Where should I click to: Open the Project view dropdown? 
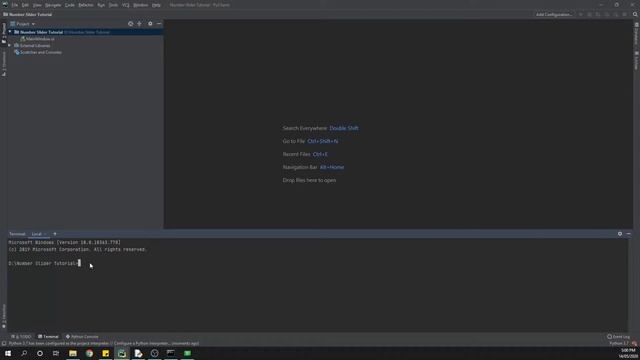click(23, 24)
